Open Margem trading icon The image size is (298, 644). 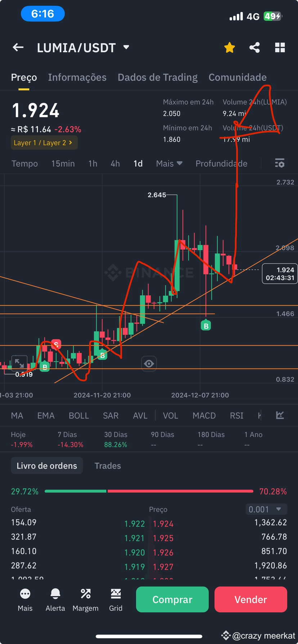[85, 600]
